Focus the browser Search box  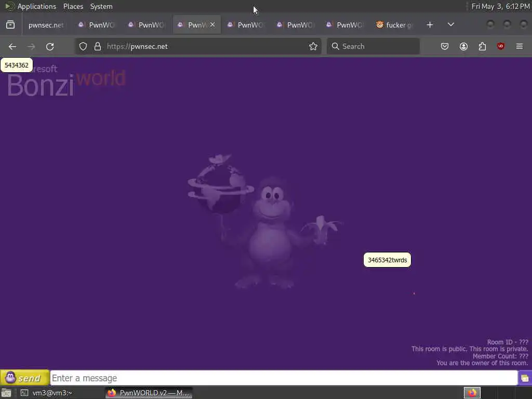(x=373, y=46)
